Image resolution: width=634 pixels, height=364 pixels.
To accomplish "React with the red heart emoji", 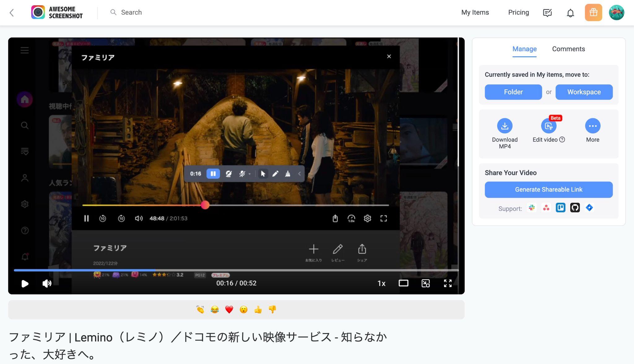I will 229,310.
